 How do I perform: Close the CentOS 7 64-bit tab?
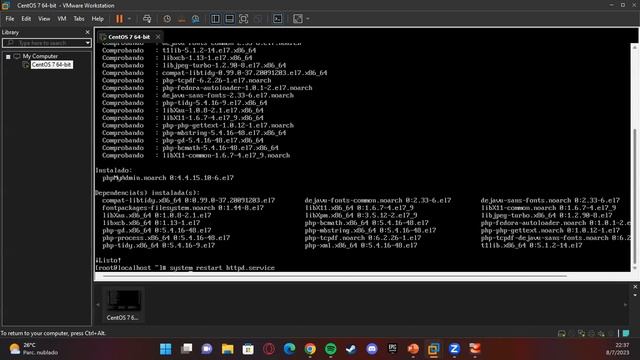click(158, 37)
